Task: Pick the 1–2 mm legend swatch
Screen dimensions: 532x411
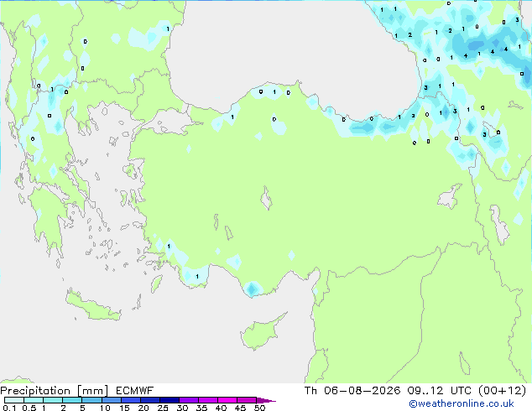Action: coord(53,400)
